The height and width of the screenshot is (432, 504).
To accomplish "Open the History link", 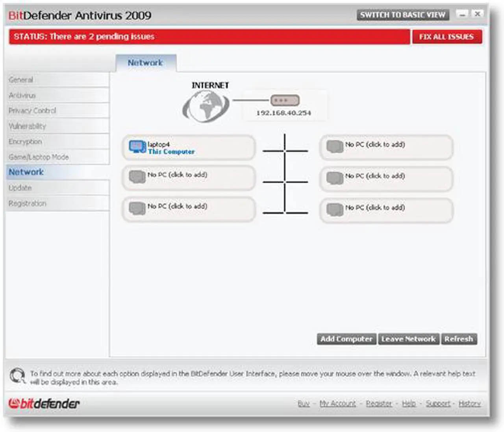I will point(469,403).
